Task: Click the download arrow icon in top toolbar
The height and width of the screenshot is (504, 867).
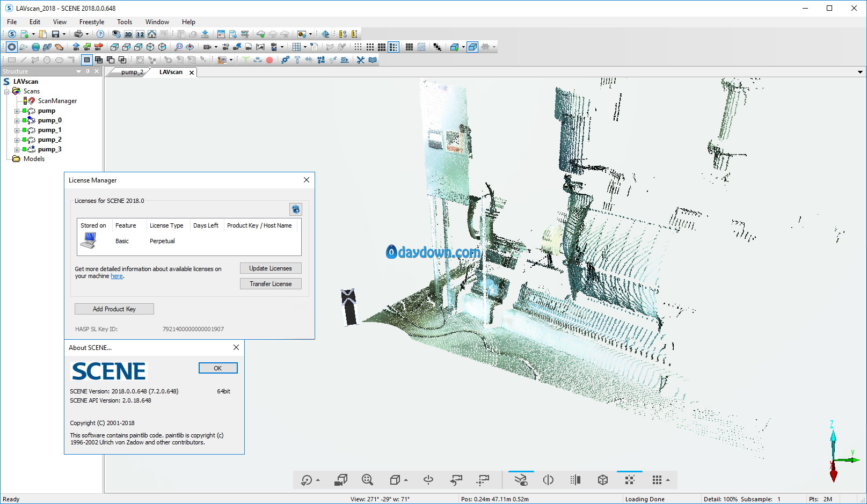Action: point(205,34)
